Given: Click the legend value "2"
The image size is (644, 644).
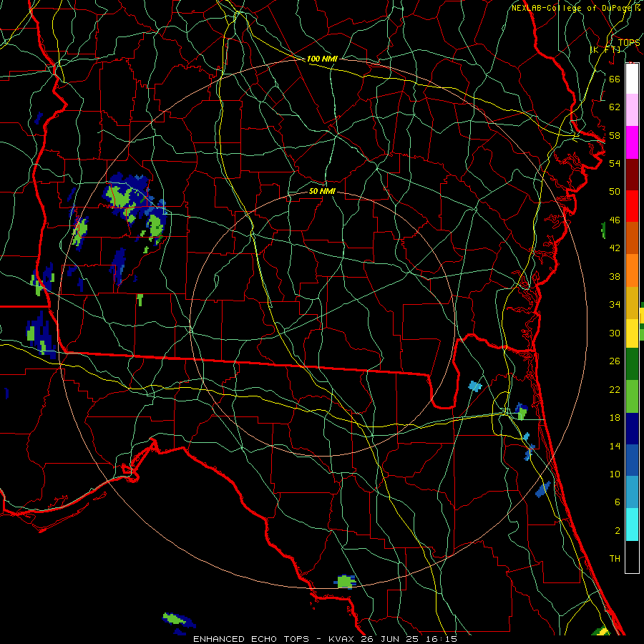Looking at the screenshot, I should coord(617,531).
